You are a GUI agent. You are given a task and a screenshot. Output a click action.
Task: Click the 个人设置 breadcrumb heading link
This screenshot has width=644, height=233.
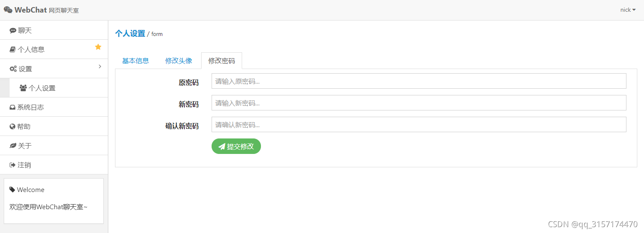130,33
